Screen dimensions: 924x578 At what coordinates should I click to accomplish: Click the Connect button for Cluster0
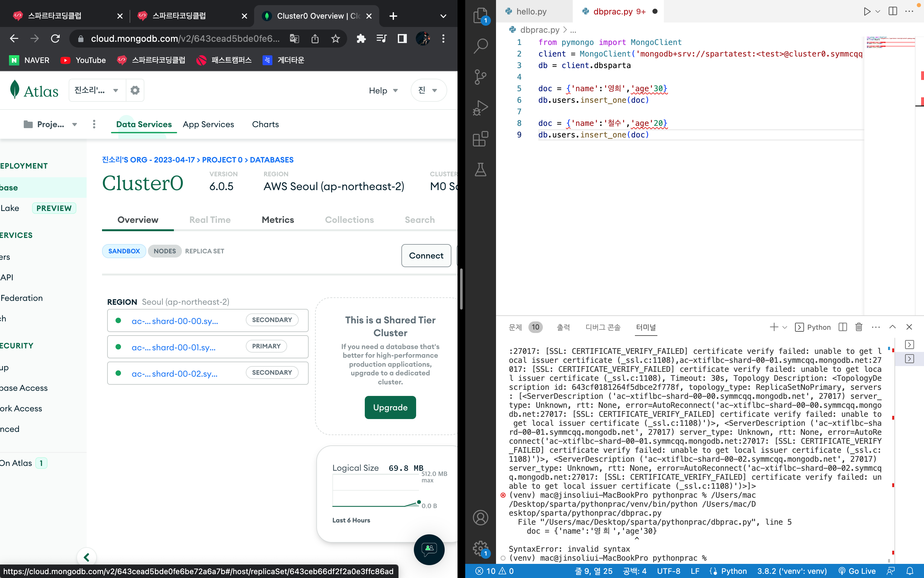[426, 255]
